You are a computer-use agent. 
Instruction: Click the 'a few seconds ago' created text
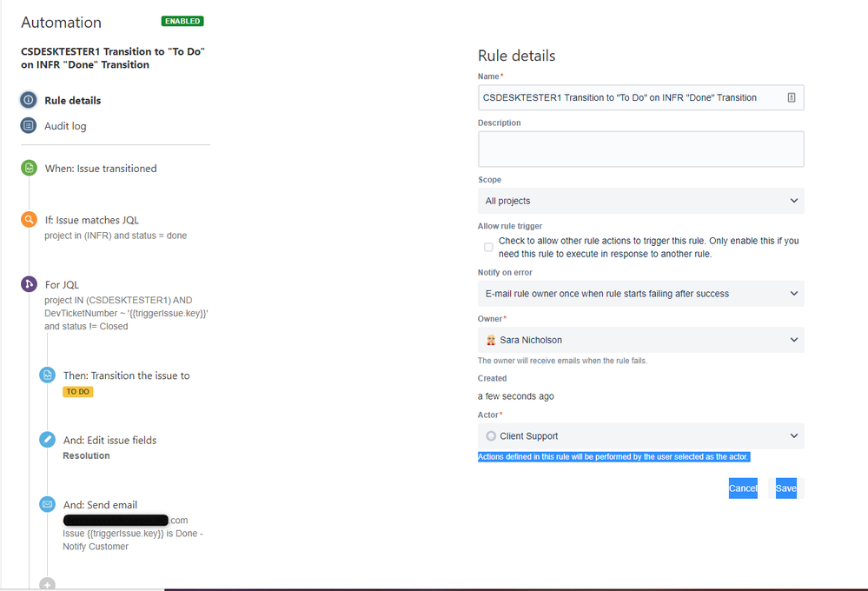(516, 396)
